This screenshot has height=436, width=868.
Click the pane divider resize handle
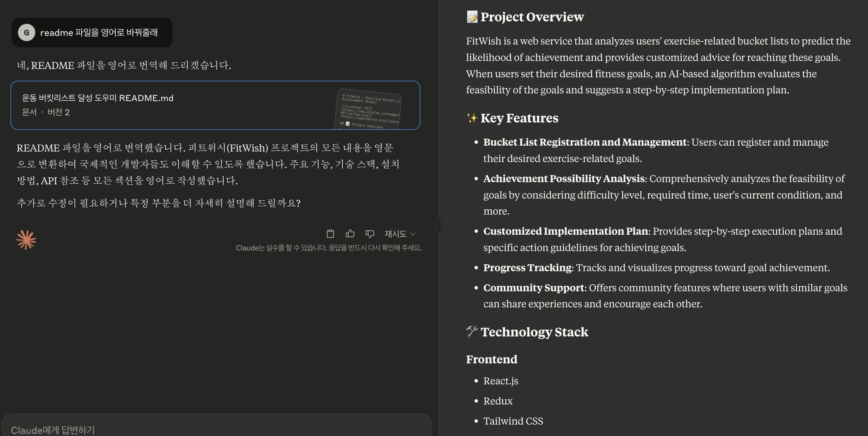click(x=439, y=224)
